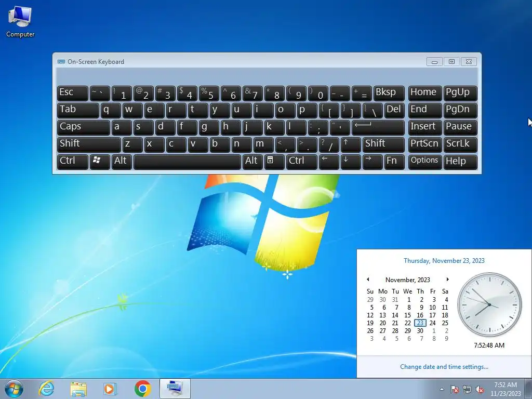
Task: Launch Internet Explorer from the taskbar
Action: [46, 389]
